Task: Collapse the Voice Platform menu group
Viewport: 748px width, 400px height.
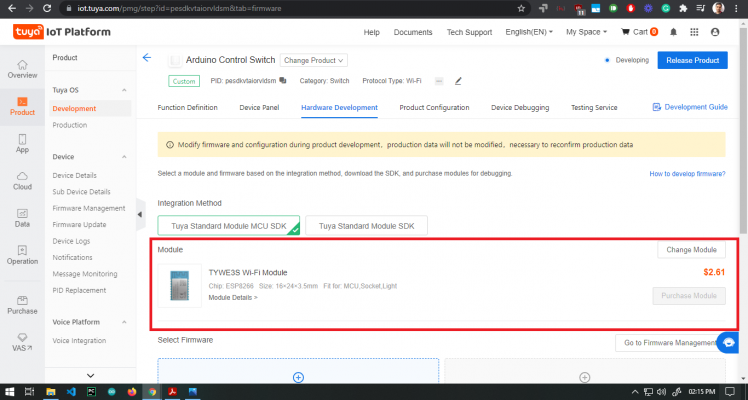Action: [x=124, y=322]
